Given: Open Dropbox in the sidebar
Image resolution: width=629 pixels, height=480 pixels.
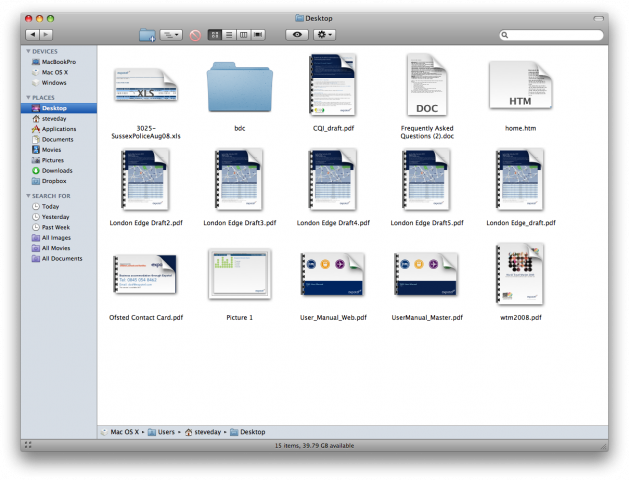Looking at the screenshot, I should [x=59, y=181].
